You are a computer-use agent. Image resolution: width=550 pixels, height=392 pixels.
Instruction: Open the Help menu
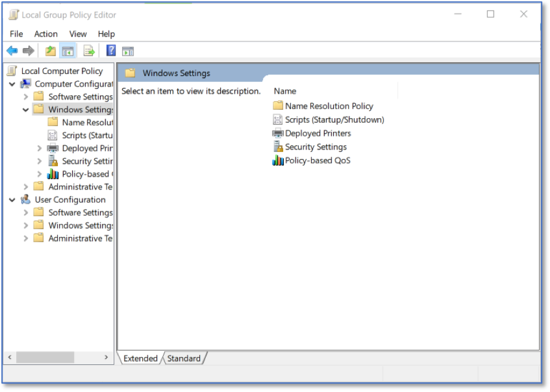pos(106,34)
